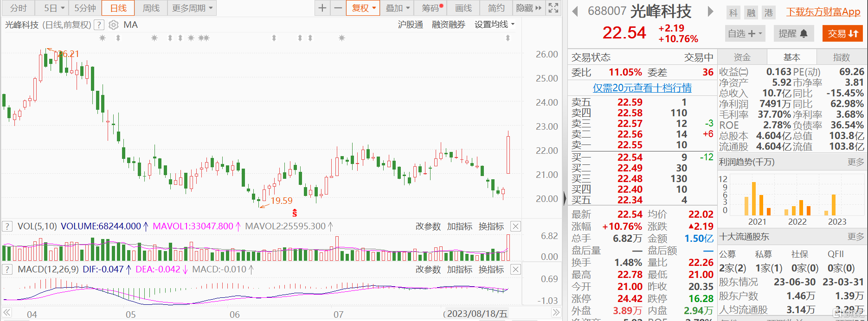Click the 26.21 high price label
This screenshot has height=321, width=868.
coord(68,54)
